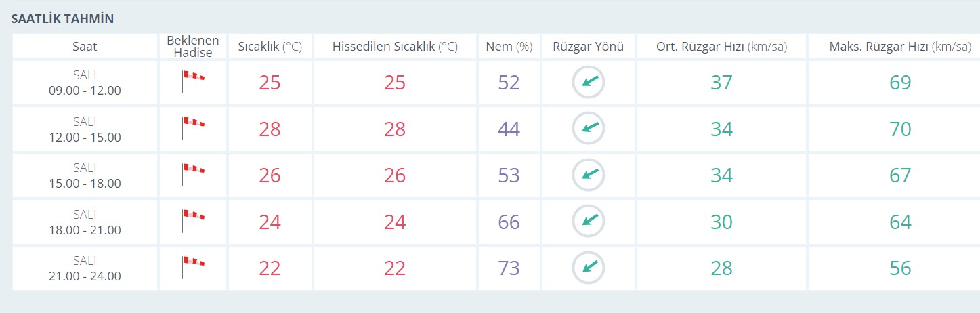Click the Rüzgar Yönü column header

pos(589,47)
